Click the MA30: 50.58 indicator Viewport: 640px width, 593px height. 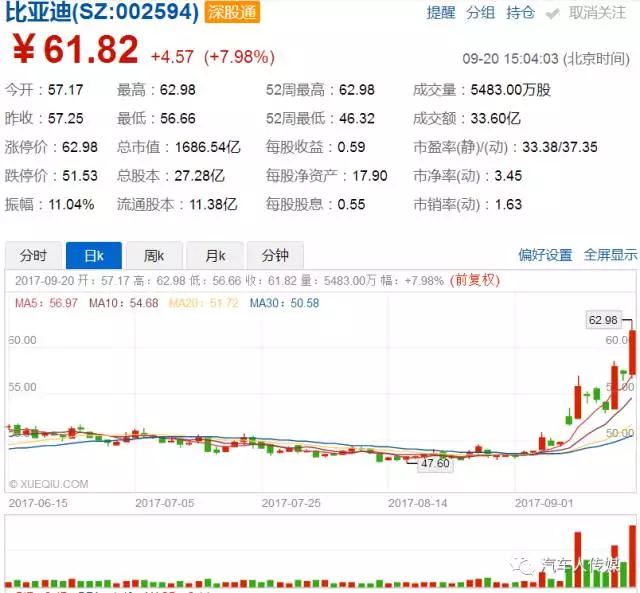click(284, 303)
